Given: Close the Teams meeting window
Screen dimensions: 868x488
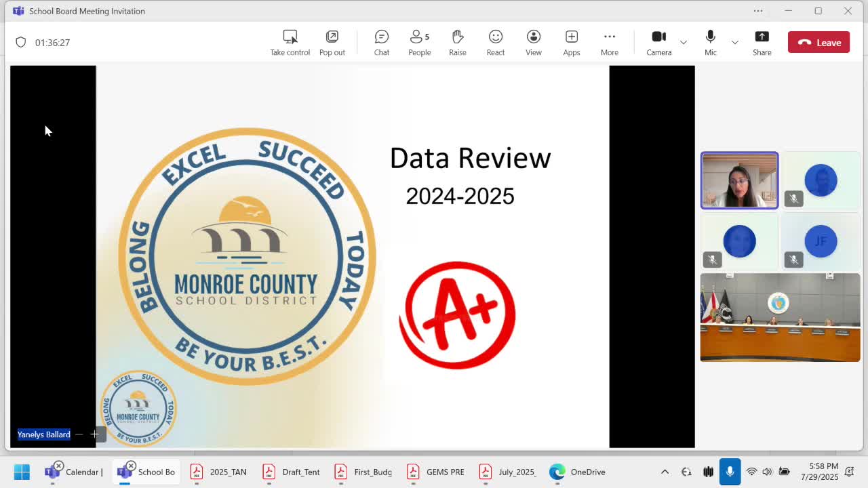Looking at the screenshot, I should click(848, 11).
